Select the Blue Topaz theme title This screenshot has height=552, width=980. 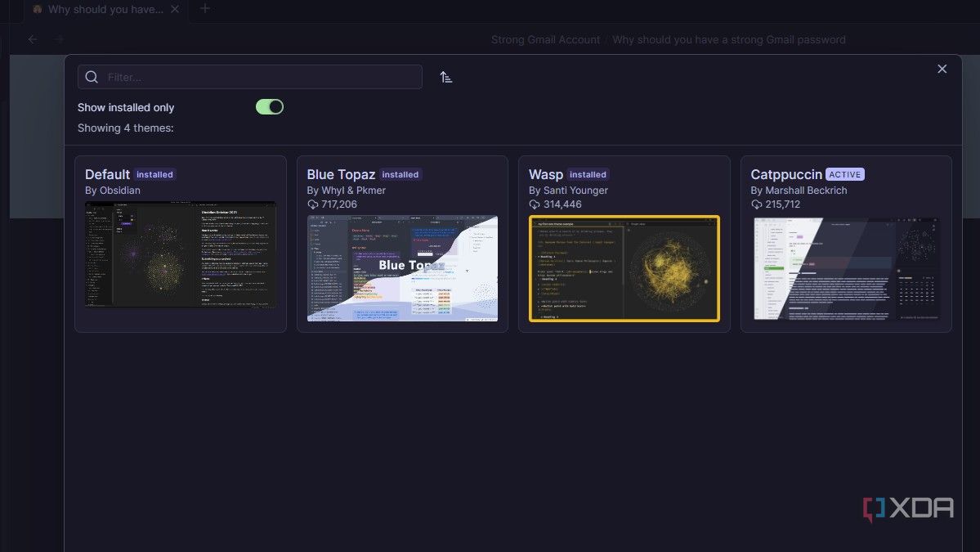click(x=342, y=174)
